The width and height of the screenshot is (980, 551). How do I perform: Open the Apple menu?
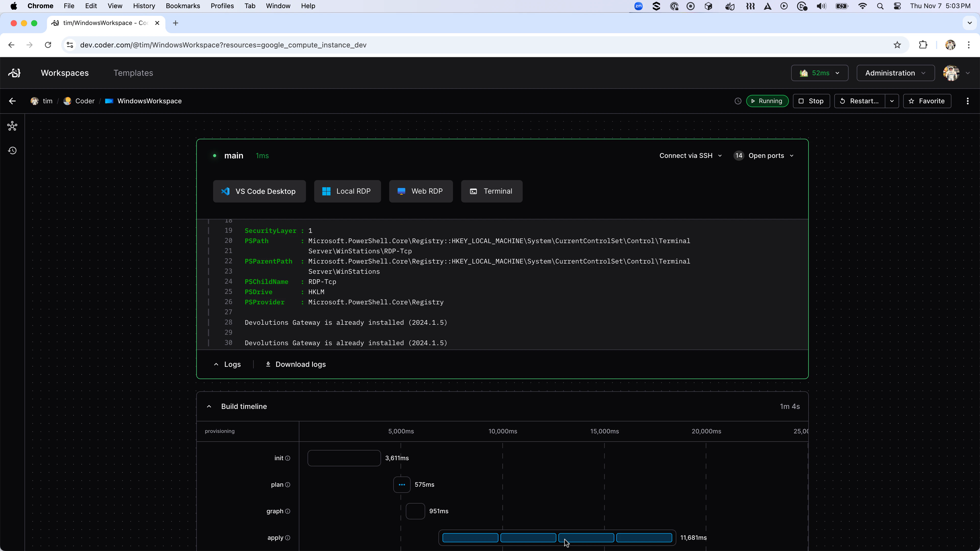pos(14,6)
